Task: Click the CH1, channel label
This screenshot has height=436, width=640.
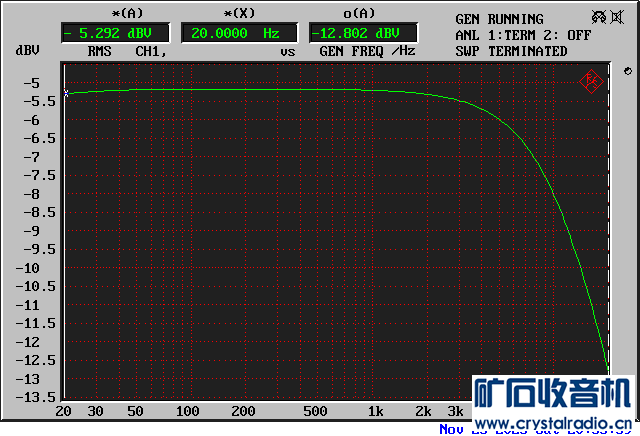Action: 151,51
